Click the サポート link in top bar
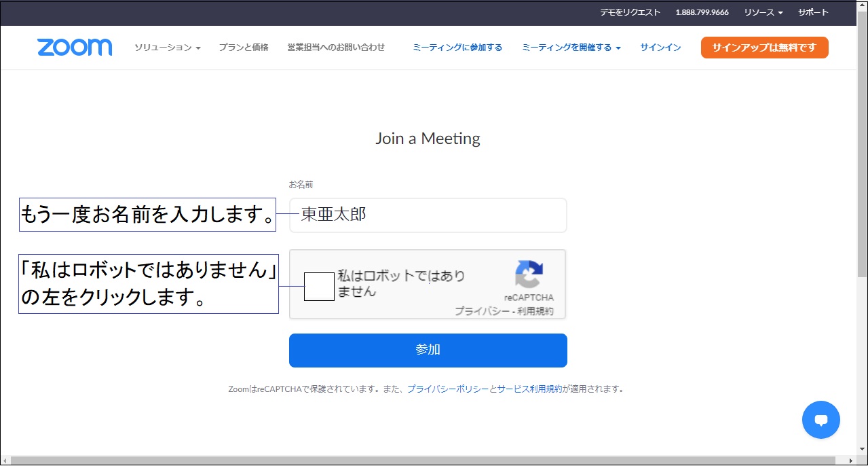This screenshot has width=868, height=466. click(x=813, y=12)
